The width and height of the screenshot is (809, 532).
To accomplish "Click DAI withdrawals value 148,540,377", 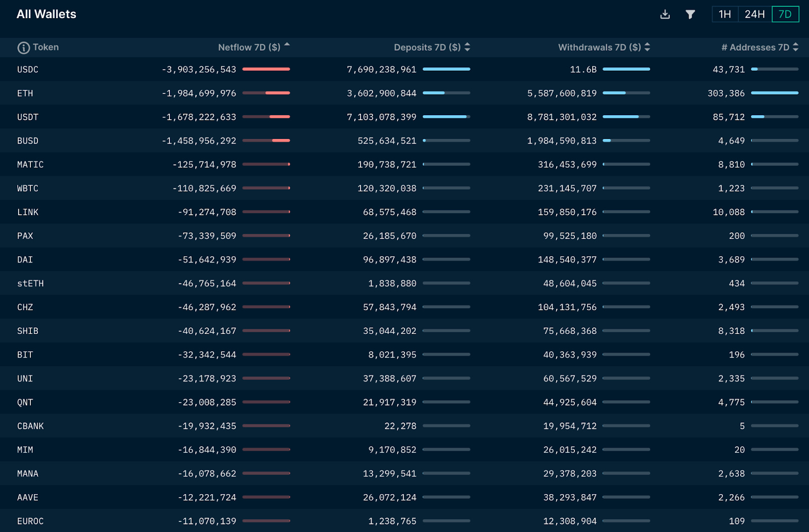I will [x=567, y=259].
